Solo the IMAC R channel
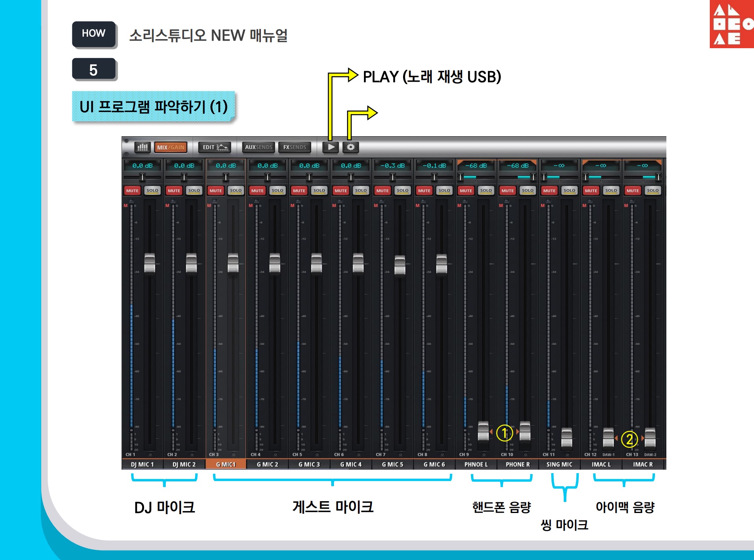Viewport: 754px width, 560px height. coord(653,191)
